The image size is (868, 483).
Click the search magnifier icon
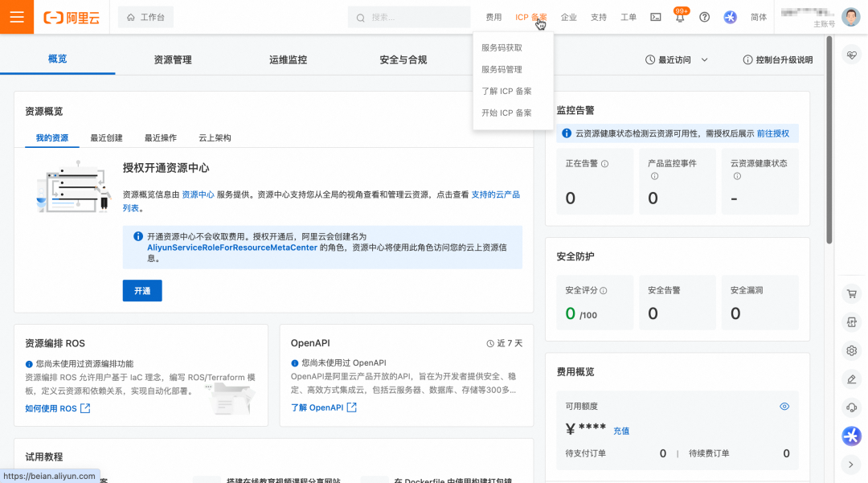(x=360, y=18)
